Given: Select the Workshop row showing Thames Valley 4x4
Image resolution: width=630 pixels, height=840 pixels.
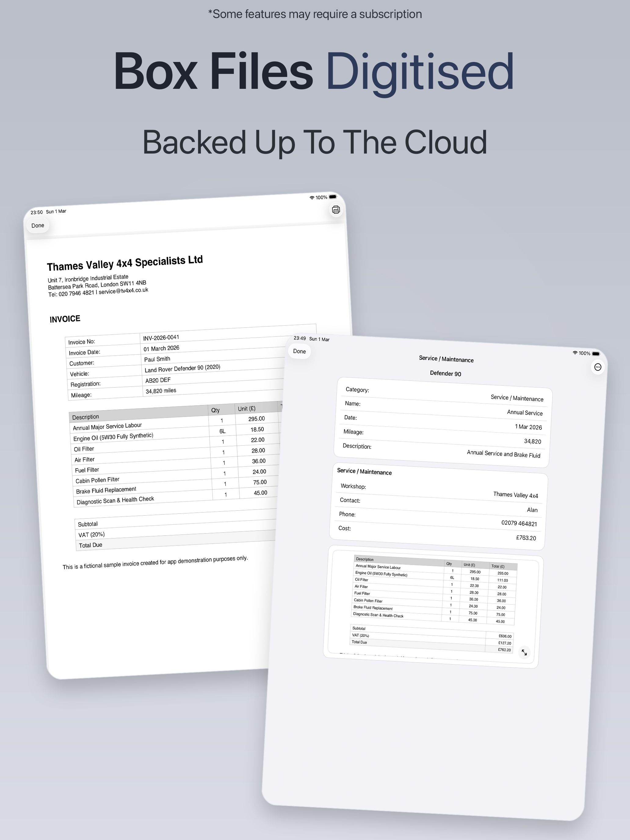Looking at the screenshot, I should click(439, 491).
